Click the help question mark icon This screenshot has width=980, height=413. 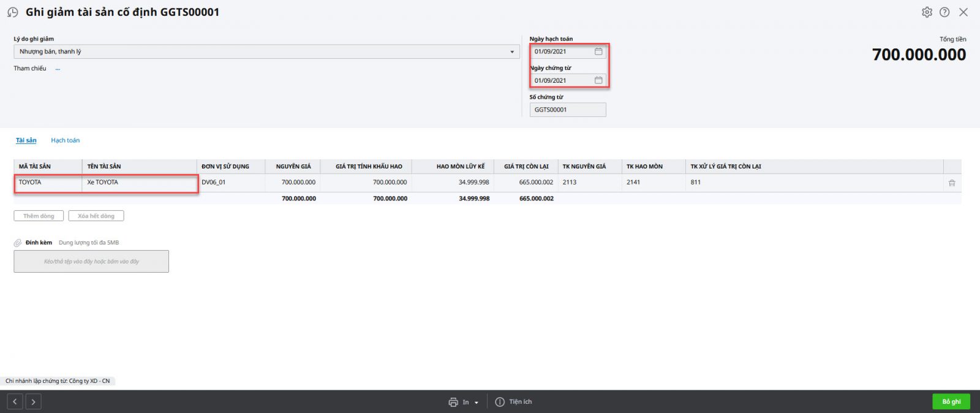tap(944, 12)
